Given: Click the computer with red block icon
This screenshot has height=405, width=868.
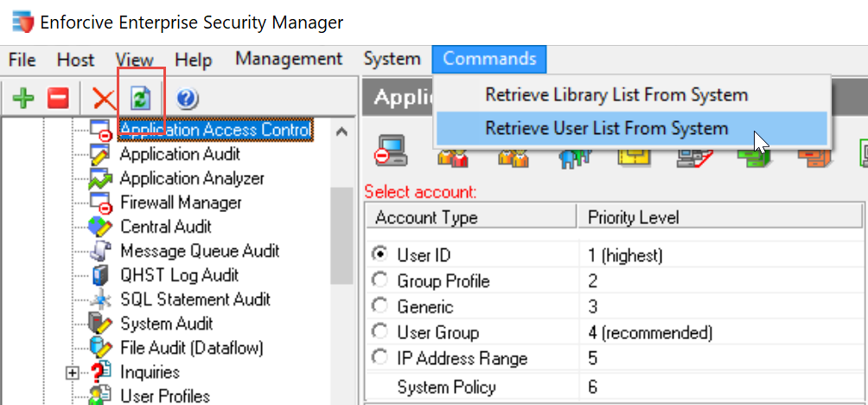Looking at the screenshot, I should click(x=391, y=151).
